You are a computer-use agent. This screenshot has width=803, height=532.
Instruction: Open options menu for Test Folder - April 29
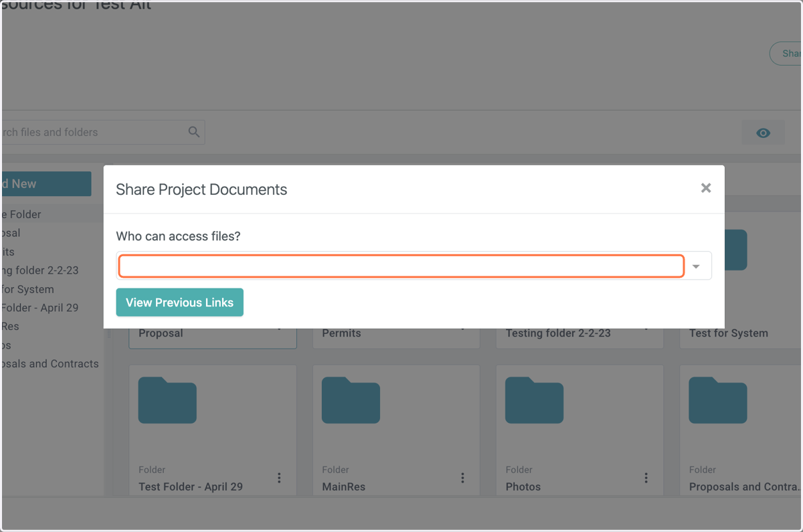(x=279, y=478)
